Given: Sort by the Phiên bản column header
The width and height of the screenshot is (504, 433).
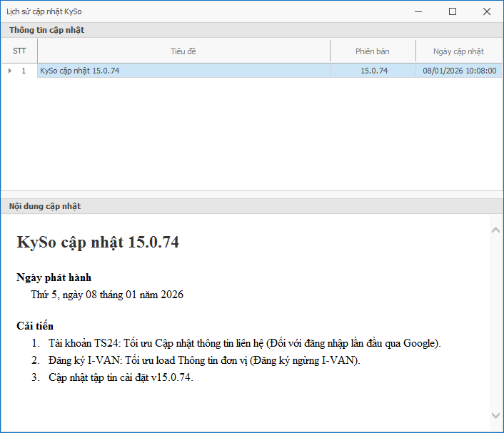Looking at the screenshot, I should click(x=373, y=51).
